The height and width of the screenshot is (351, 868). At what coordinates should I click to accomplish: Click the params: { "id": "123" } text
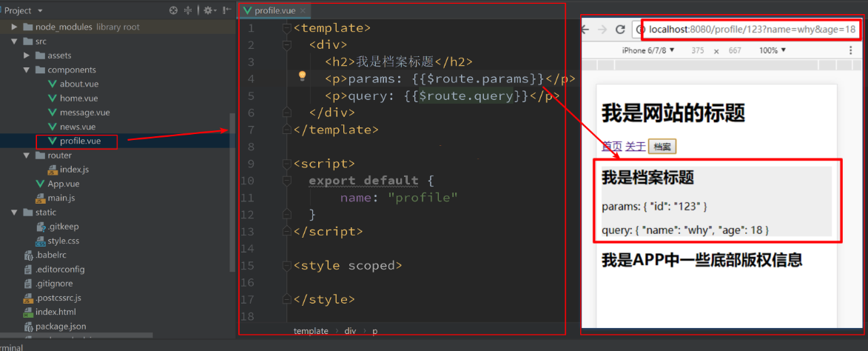654,207
